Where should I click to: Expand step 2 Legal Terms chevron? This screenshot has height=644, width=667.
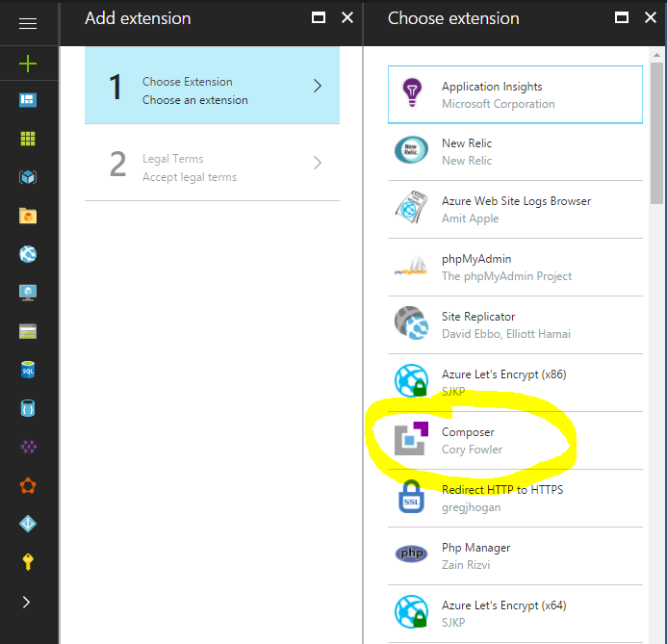(x=318, y=163)
